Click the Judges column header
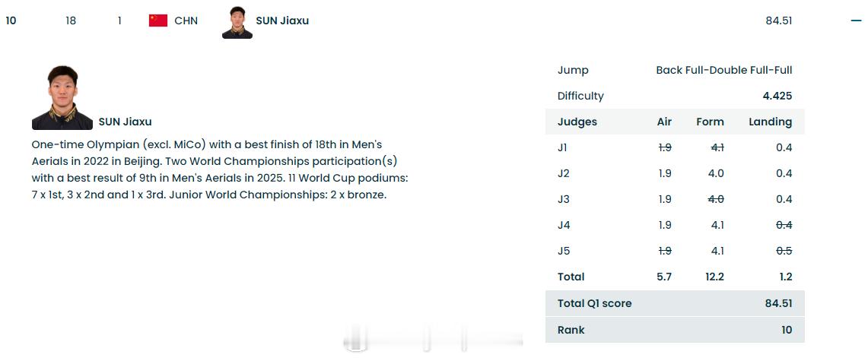Screen dimensions: 868x361 click(577, 122)
